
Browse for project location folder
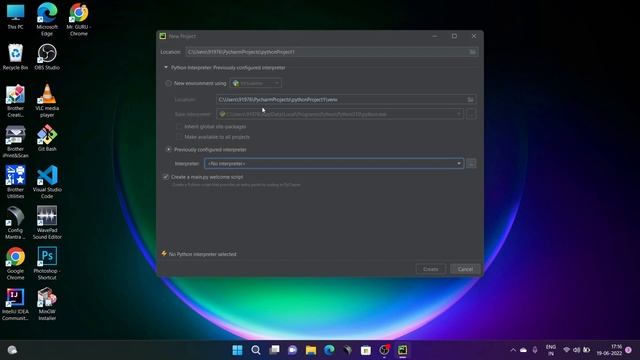click(x=473, y=52)
